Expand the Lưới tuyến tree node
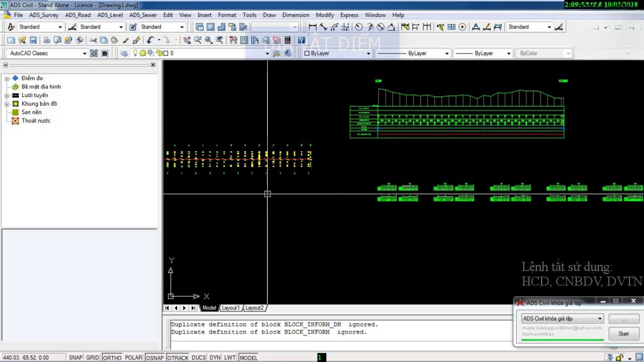This screenshot has height=362, width=644. tap(7, 95)
